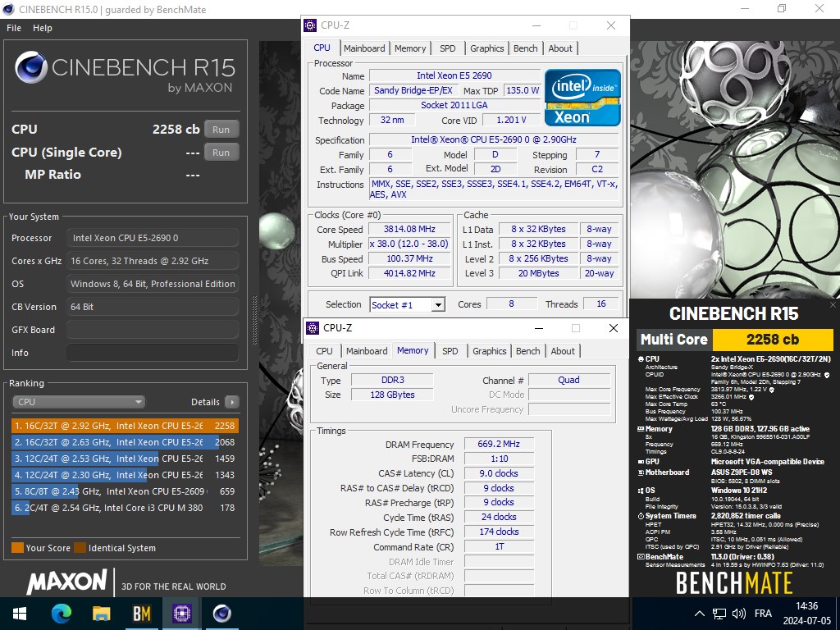Switch to CPU-Z taskbar icon
The width and height of the screenshot is (840, 630).
(x=182, y=614)
